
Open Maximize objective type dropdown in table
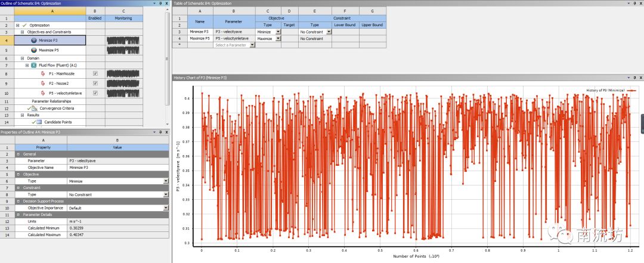pos(278,39)
